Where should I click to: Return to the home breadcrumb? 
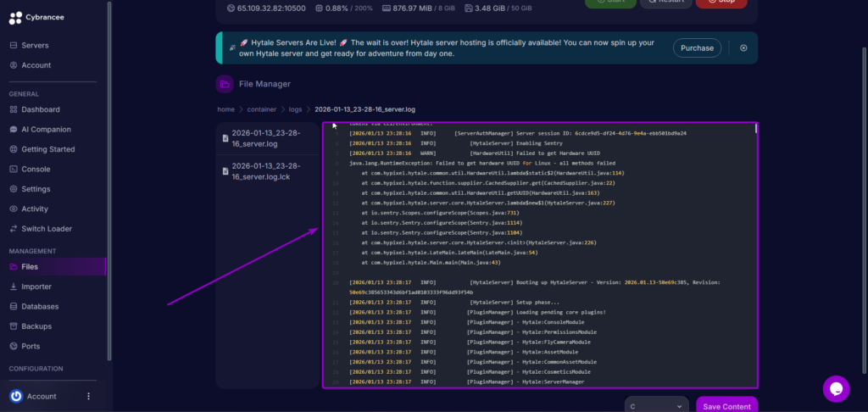click(x=225, y=109)
